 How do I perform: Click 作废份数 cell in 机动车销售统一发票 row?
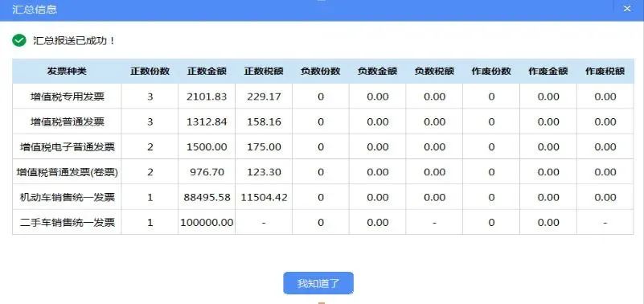pyautogui.click(x=491, y=197)
